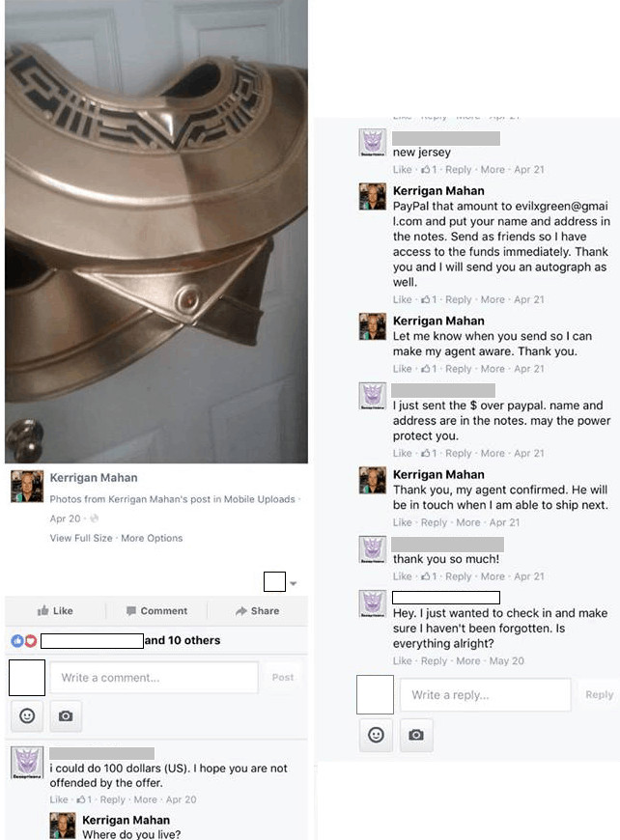Click the camera icon under Write a comment

coord(66,715)
